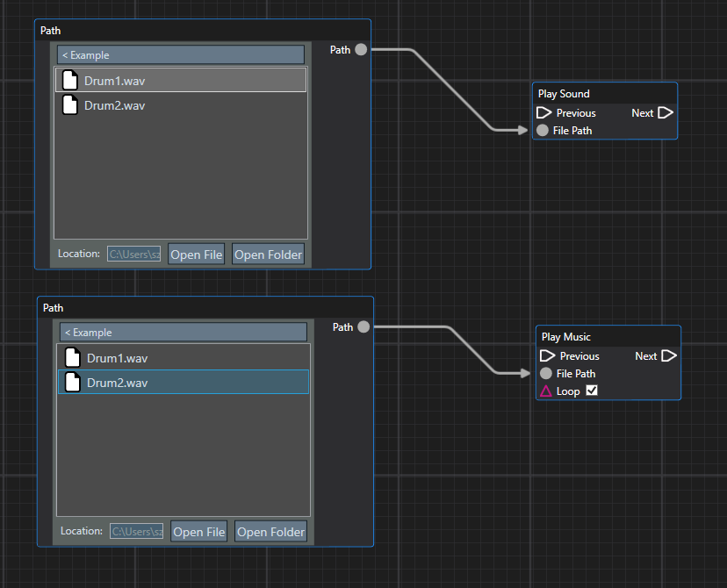727x588 pixels.
Task: Uncheck the Loop checkbox in Play Music
Action: pos(592,391)
